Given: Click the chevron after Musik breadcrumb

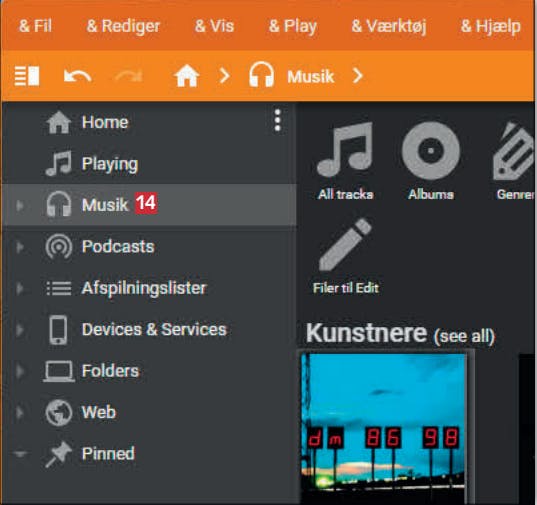Looking at the screenshot, I should click(358, 76).
